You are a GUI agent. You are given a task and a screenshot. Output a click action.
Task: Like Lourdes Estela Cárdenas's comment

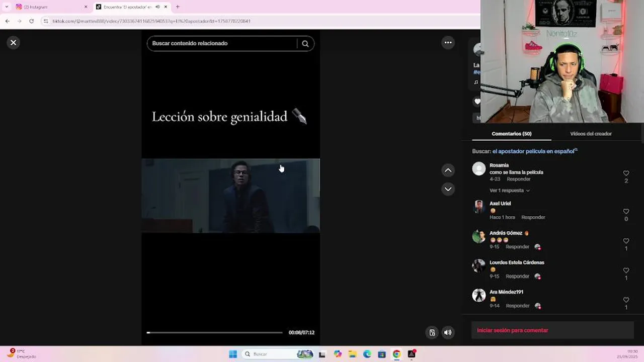pyautogui.click(x=626, y=270)
